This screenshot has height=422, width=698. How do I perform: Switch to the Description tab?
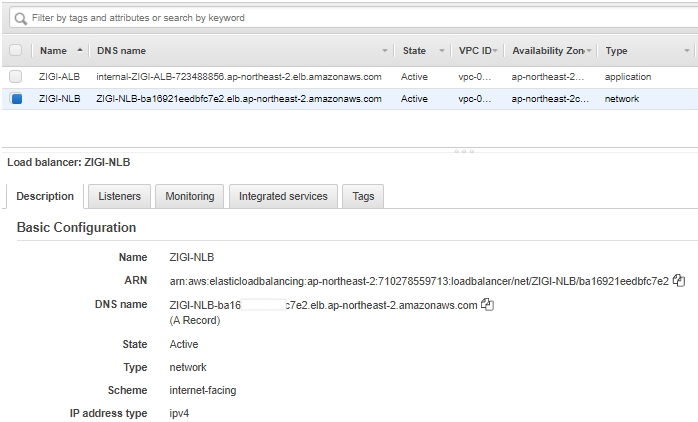pos(45,196)
